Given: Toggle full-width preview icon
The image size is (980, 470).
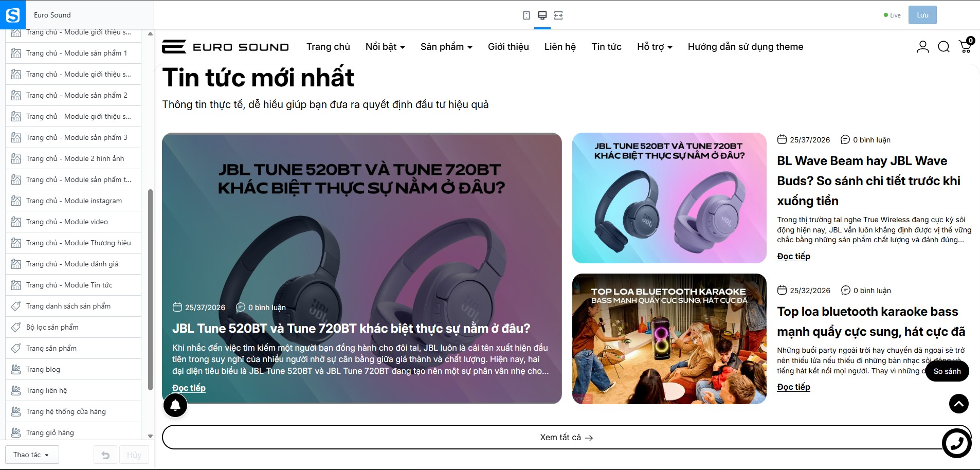Looking at the screenshot, I should click(x=558, y=15).
